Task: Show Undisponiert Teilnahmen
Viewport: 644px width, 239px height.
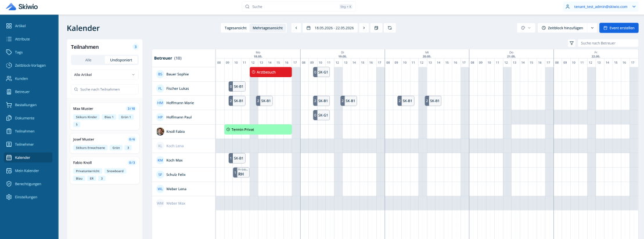Action: [121, 60]
